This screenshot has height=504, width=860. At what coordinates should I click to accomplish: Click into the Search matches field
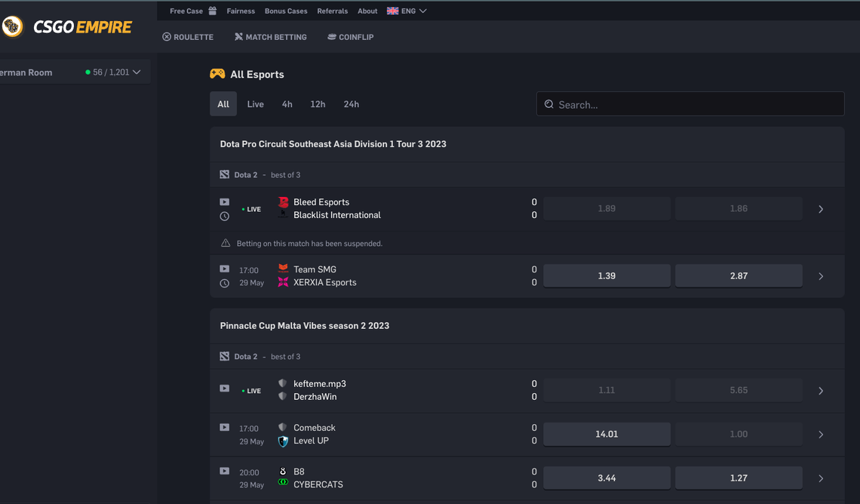[690, 103]
